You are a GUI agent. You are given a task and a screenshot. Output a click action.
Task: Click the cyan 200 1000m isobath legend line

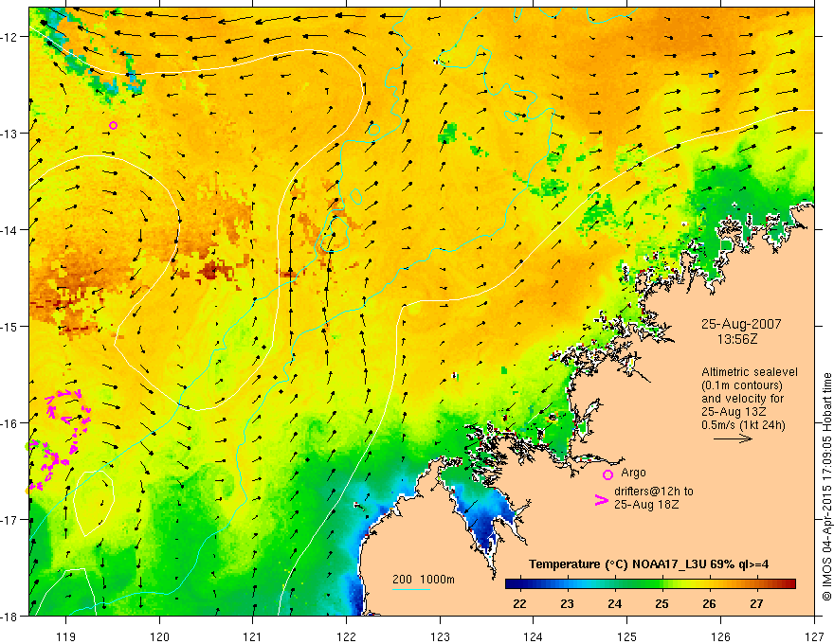tap(411, 590)
